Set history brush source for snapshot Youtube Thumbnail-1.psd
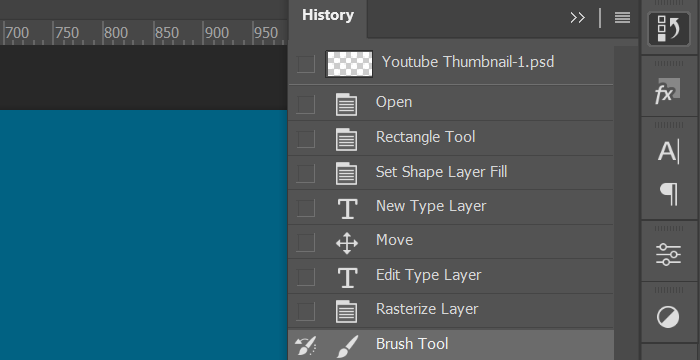Screen dimensions: 700x360 (306, 64)
